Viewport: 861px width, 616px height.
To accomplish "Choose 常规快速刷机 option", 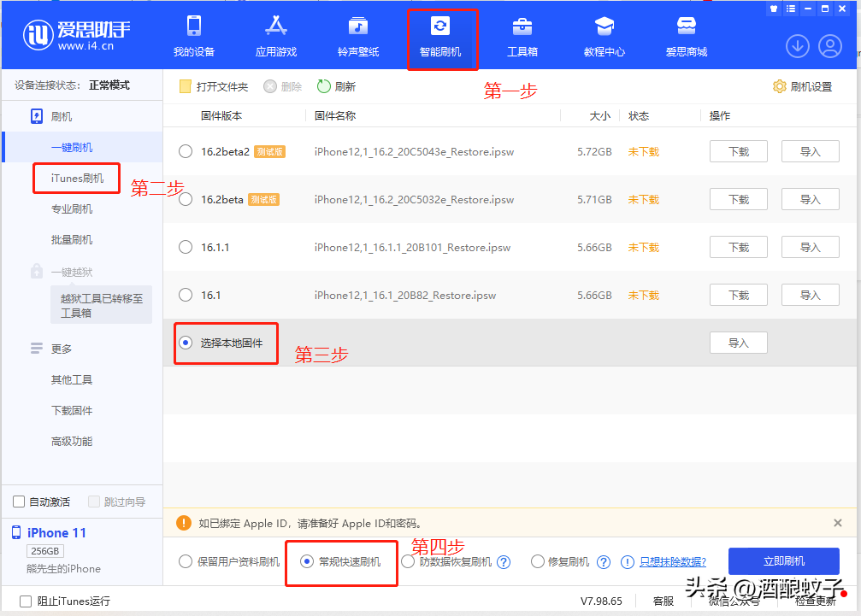I will coord(307,561).
